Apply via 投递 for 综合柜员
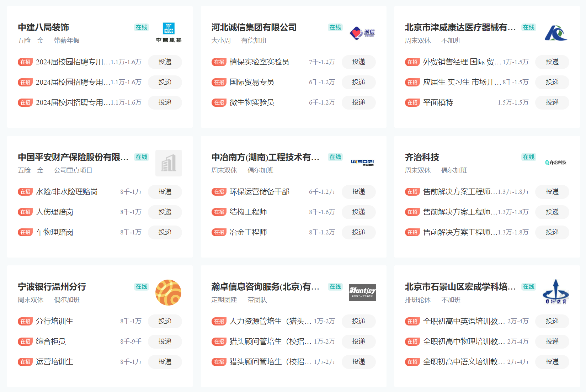 (x=165, y=341)
